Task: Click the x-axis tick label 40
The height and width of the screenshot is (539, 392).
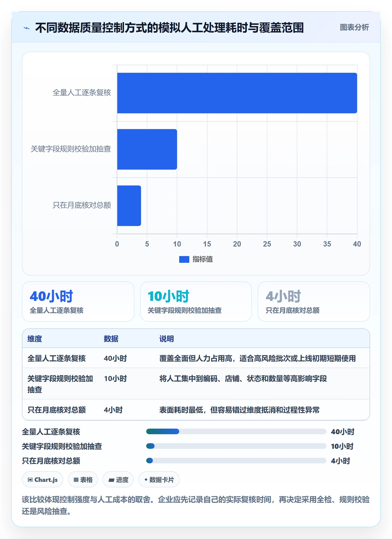Action: tap(357, 244)
